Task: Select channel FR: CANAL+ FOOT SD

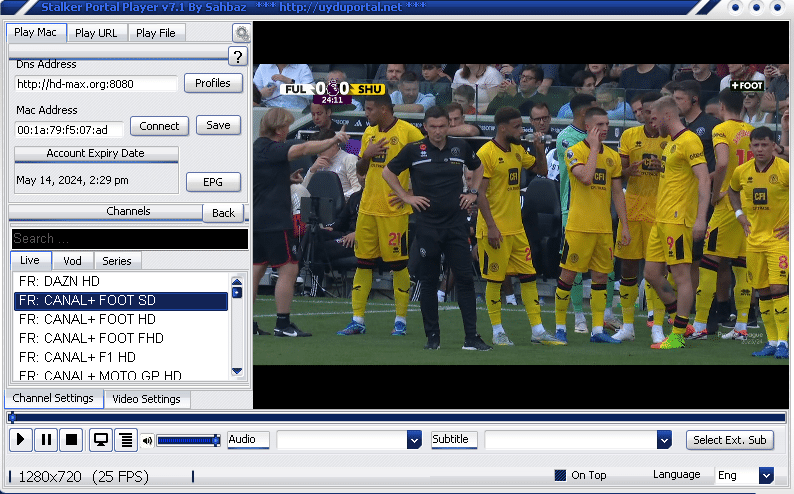Action: point(121,301)
